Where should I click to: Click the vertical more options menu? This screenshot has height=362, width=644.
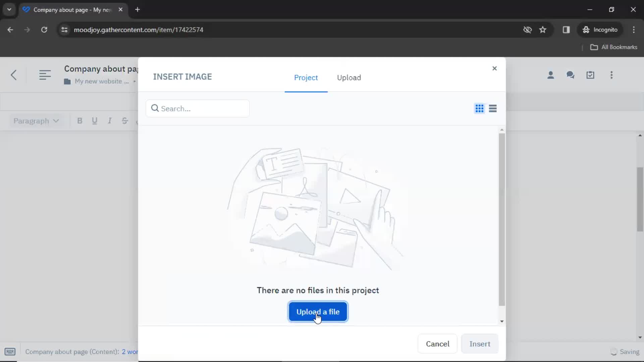coord(612,75)
